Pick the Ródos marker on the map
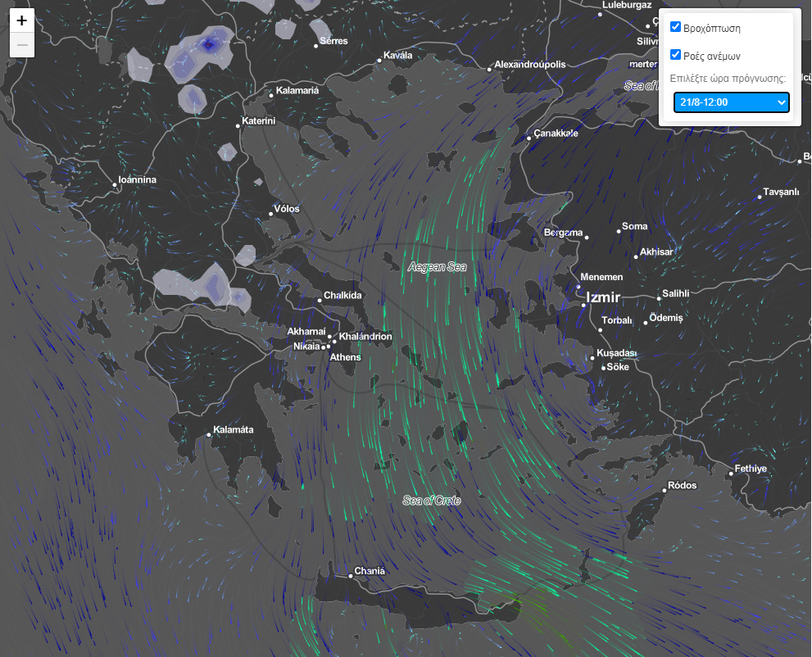 [x=665, y=491]
